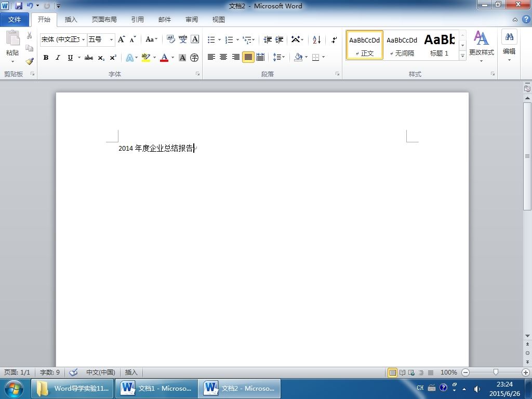The width and height of the screenshot is (532, 399).
Task: Toggle Italic formatting
Action: (x=58, y=58)
